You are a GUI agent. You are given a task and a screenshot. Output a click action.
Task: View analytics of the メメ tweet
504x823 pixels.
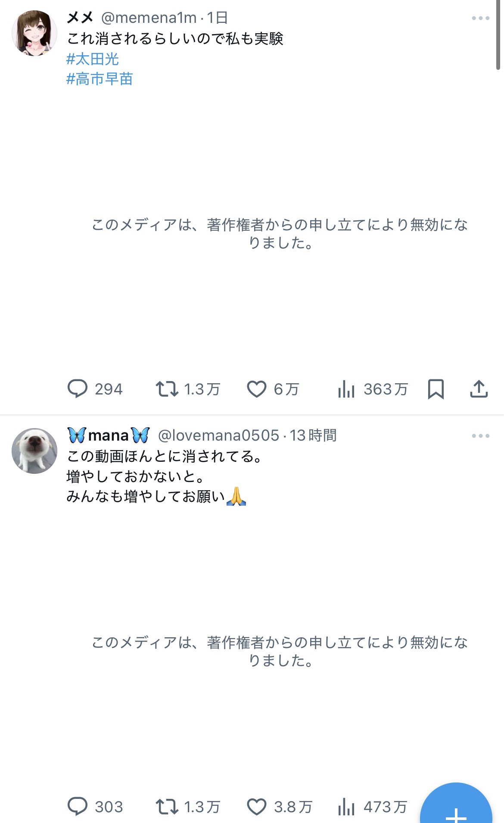point(346,389)
